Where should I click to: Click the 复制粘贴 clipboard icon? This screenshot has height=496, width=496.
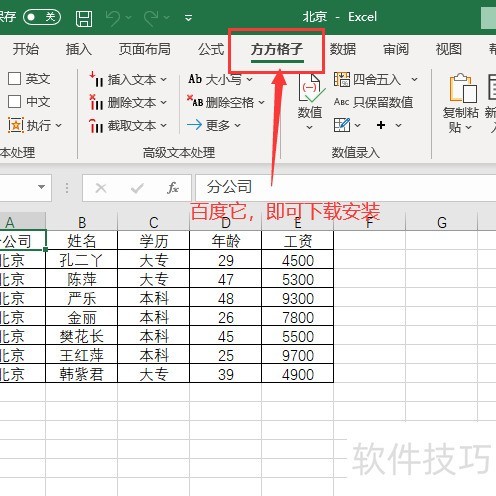(463, 88)
